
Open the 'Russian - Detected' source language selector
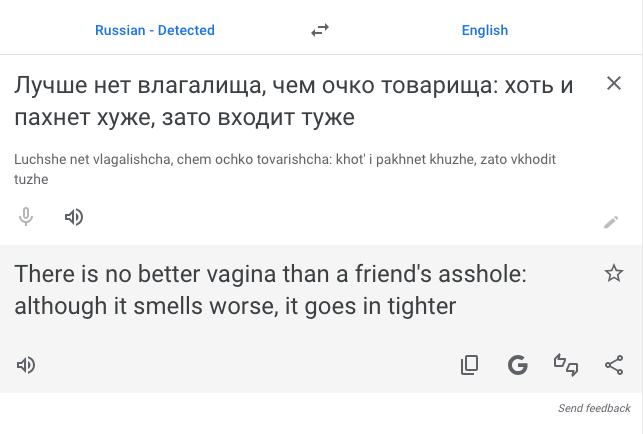(x=155, y=30)
